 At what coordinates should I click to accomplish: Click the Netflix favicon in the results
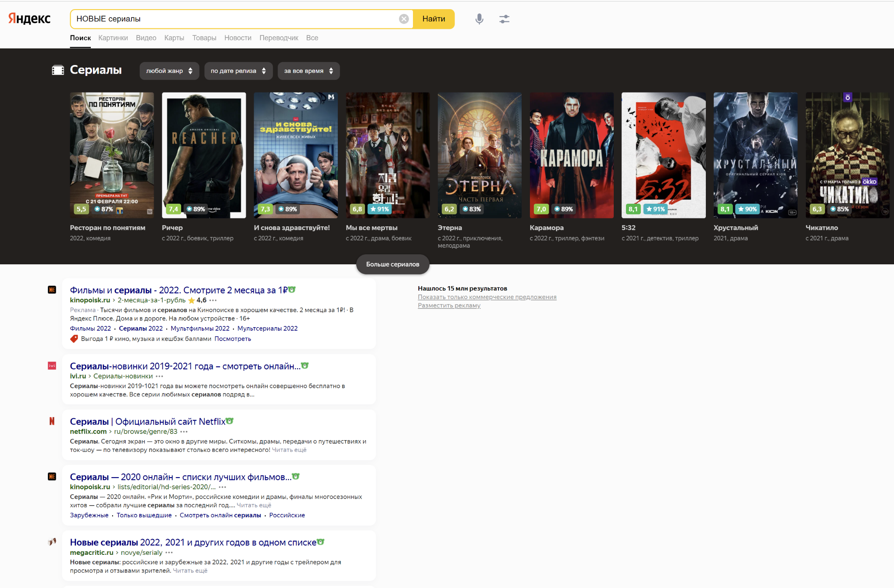[x=52, y=421]
